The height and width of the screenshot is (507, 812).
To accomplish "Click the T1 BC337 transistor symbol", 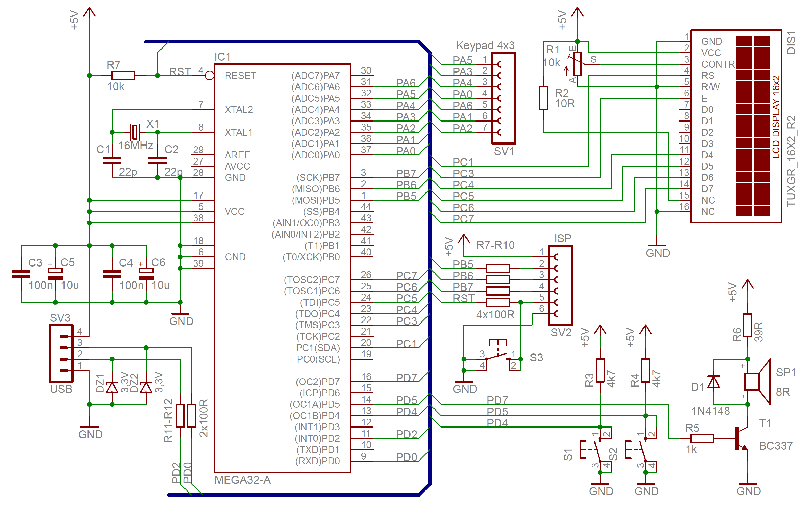I will pyautogui.click(x=742, y=438).
